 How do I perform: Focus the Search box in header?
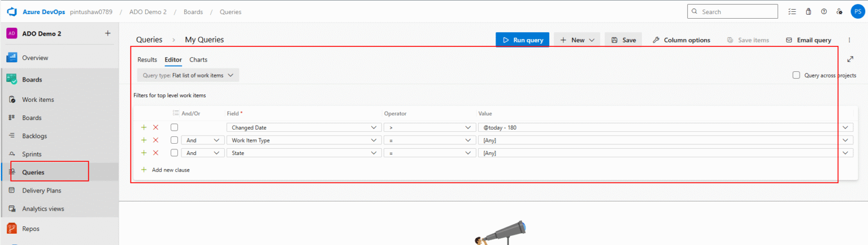tap(732, 11)
